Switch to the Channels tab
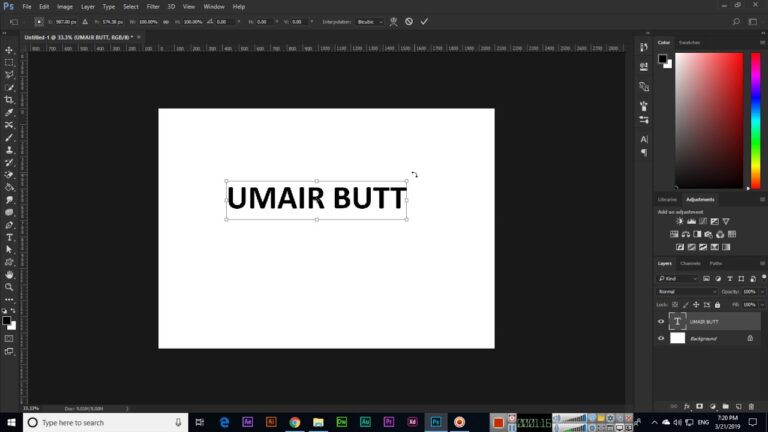Screen dimensions: 768x432 coord(691,263)
